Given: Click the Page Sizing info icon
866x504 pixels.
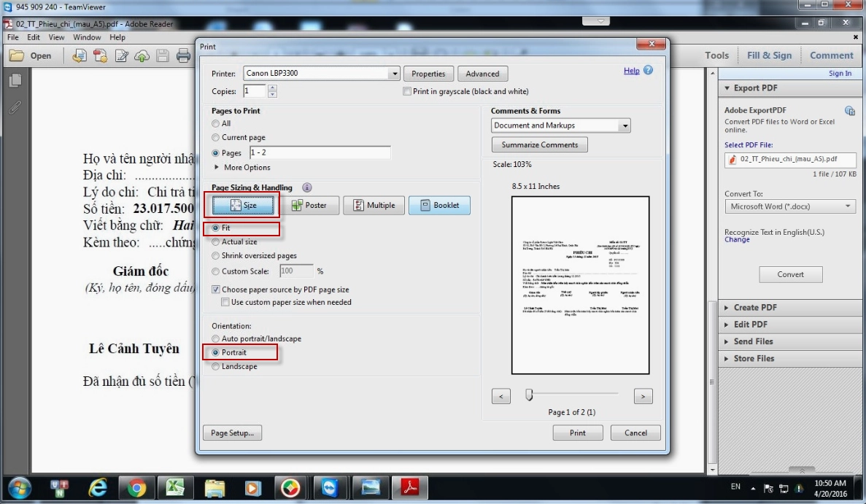Looking at the screenshot, I should click(x=306, y=187).
